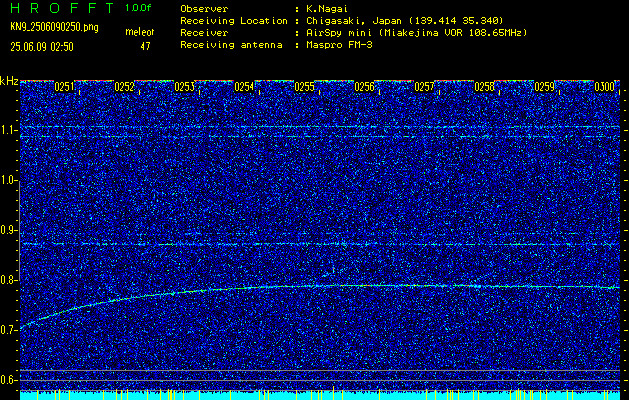This screenshot has width=629, height=400.
Task: Click the 0.6 kHz axis label
Action: click(x=8, y=380)
